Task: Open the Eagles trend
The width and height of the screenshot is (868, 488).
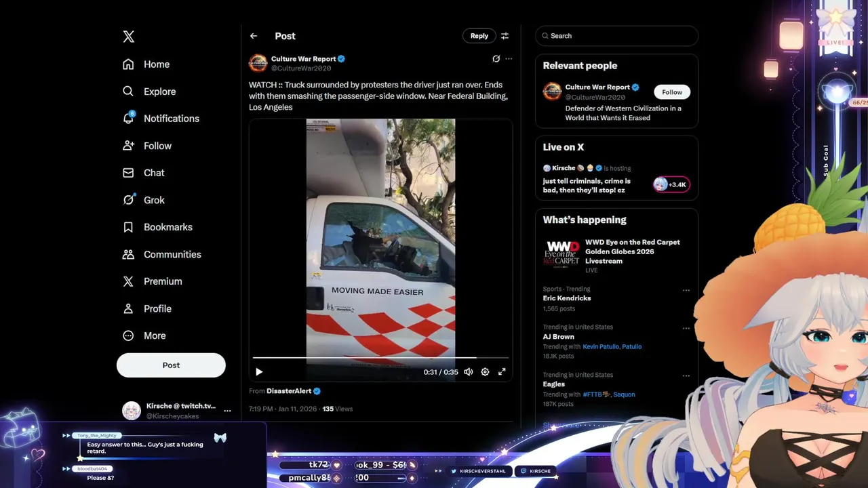Action: point(554,384)
